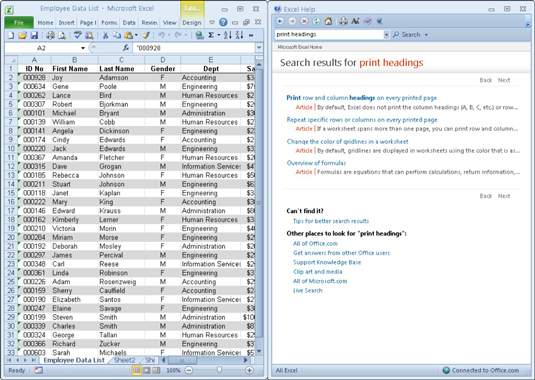
Task: Click the 'Overview of formulas' article link
Action: [316, 163]
